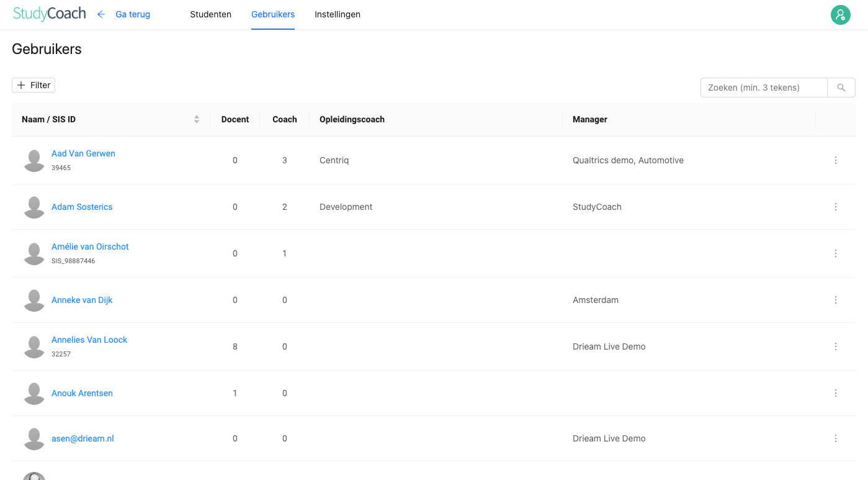Open Annelies Van Loock's user page

(89, 340)
